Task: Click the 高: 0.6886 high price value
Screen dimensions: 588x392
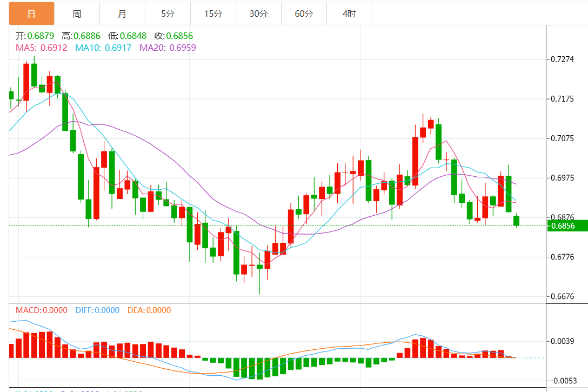Action: coord(81,36)
